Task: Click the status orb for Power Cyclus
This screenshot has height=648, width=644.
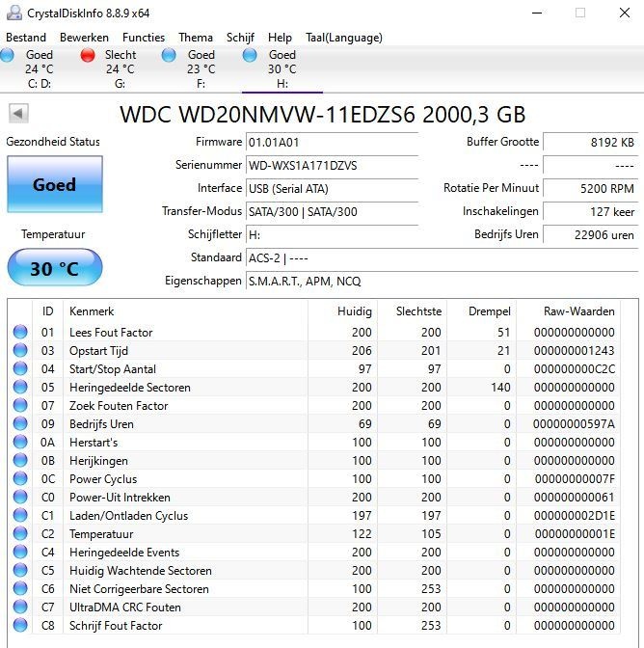Action: 20,478
